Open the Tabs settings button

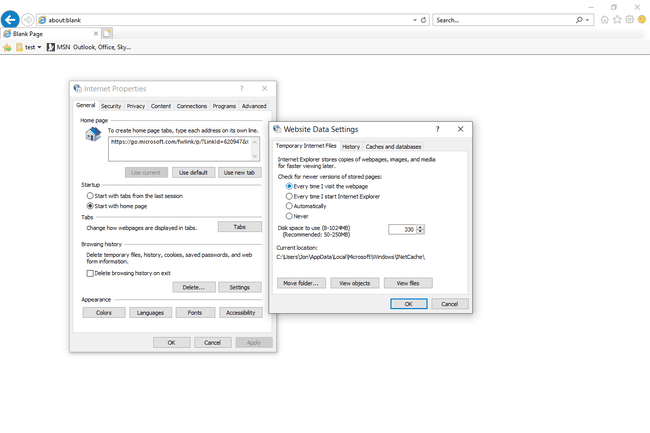[x=240, y=227]
